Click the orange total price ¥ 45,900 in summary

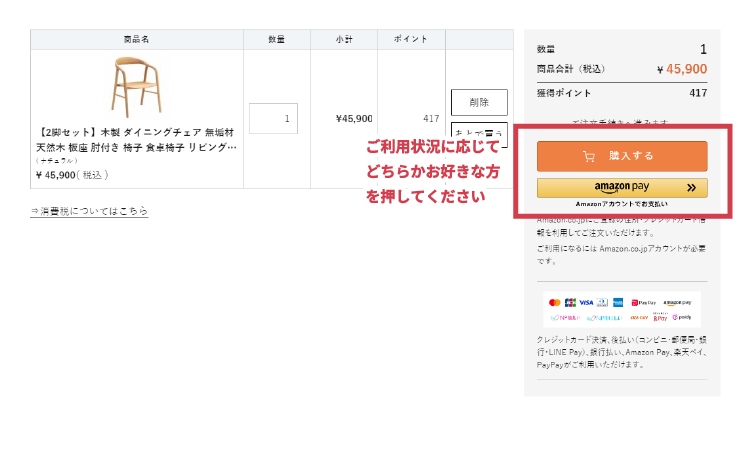click(682, 69)
